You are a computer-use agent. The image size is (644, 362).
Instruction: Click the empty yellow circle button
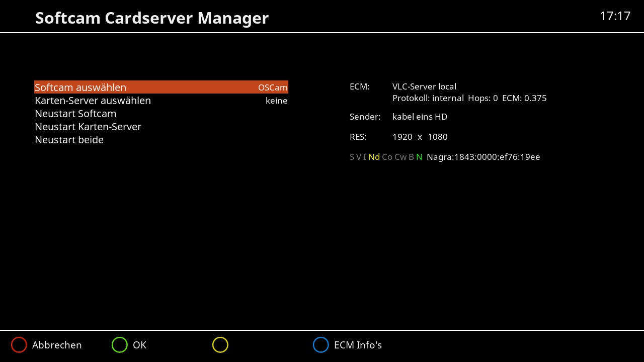click(220, 345)
